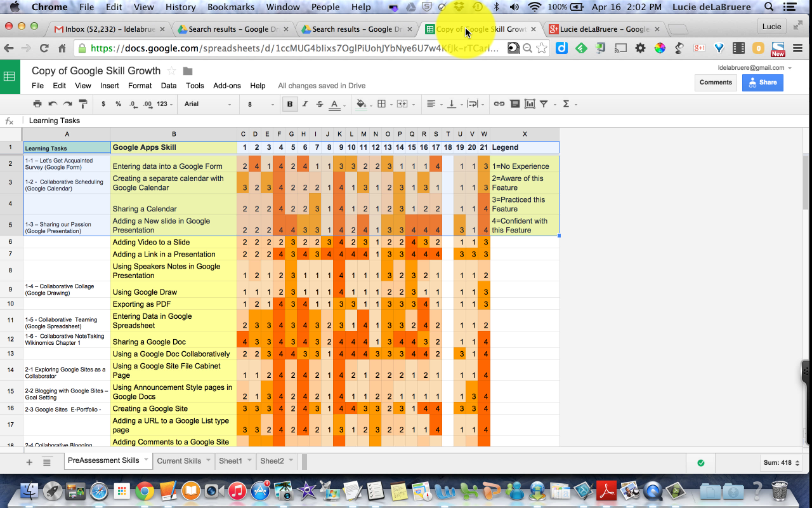The image size is (812, 508).
Task: Open the filter tool
Action: pos(544,104)
